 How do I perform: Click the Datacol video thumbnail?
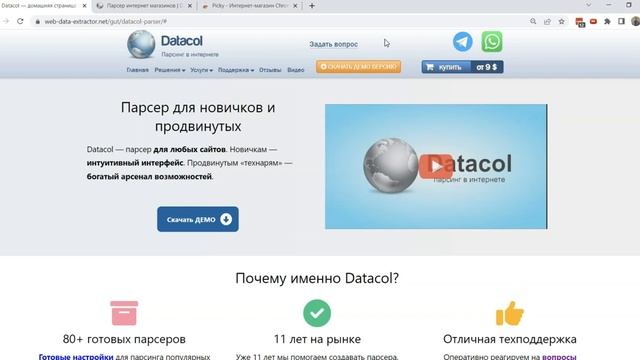click(x=436, y=166)
